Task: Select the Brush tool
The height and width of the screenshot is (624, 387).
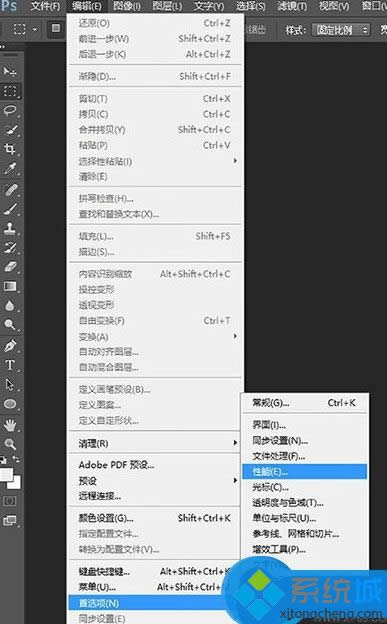Action: click(x=10, y=209)
